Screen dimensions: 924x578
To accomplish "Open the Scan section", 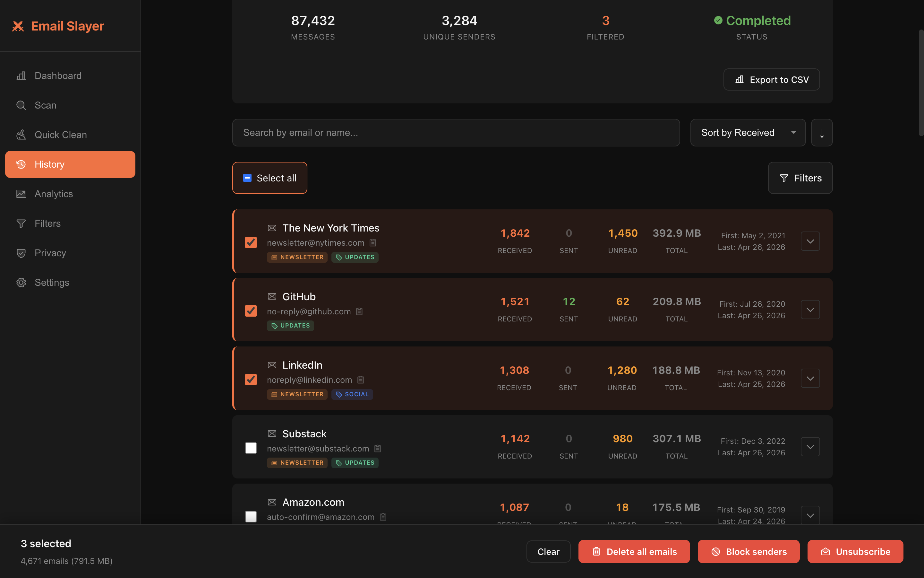I will click(70, 105).
